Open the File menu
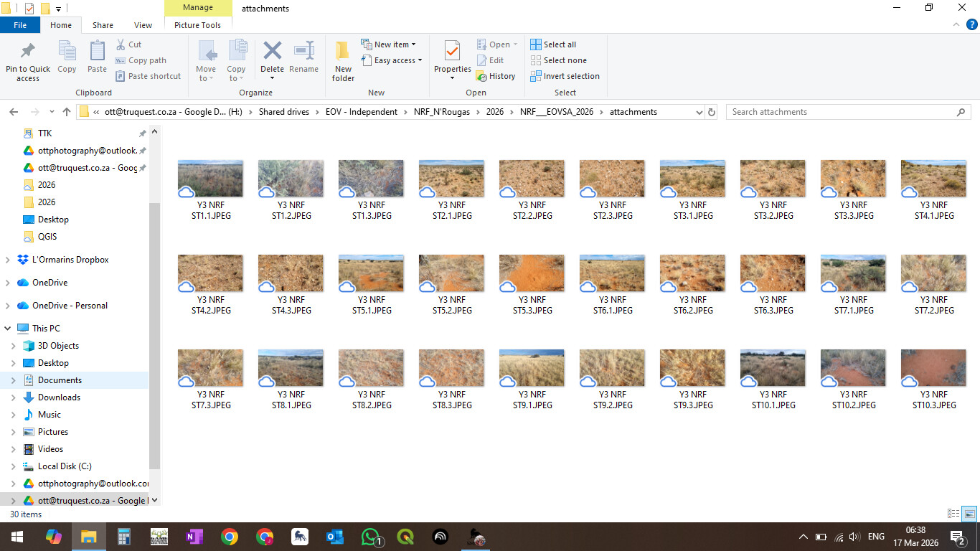980x551 pixels. coord(20,25)
